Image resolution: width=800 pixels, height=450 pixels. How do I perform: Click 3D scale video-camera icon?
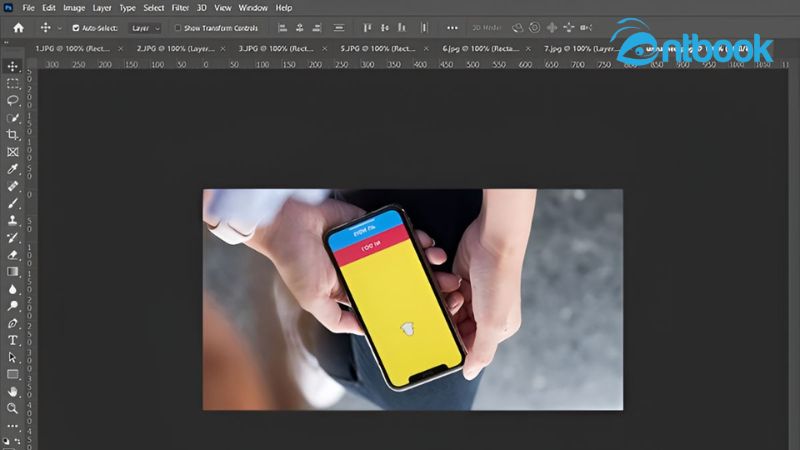[x=586, y=28]
